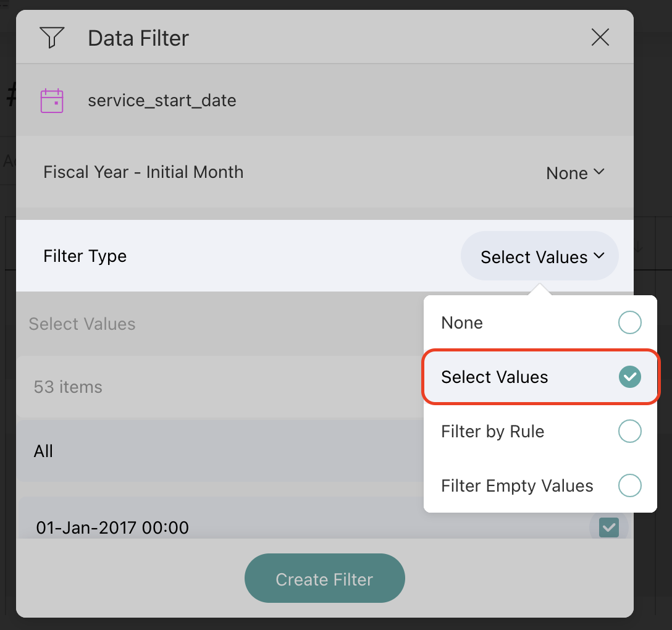672x630 pixels.
Task: Close the Data Filter dialog
Action: click(x=600, y=38)
